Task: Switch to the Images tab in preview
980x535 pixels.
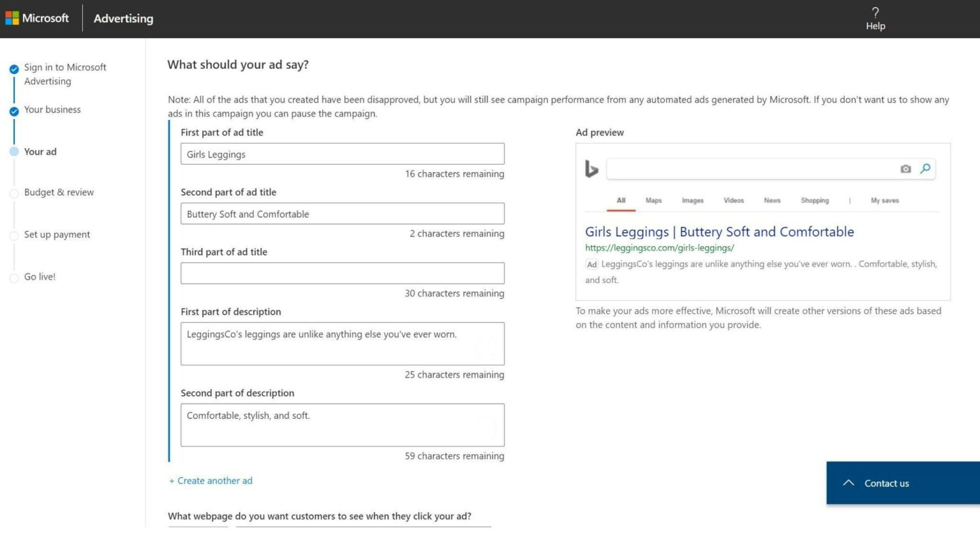Action: (692, 200)
